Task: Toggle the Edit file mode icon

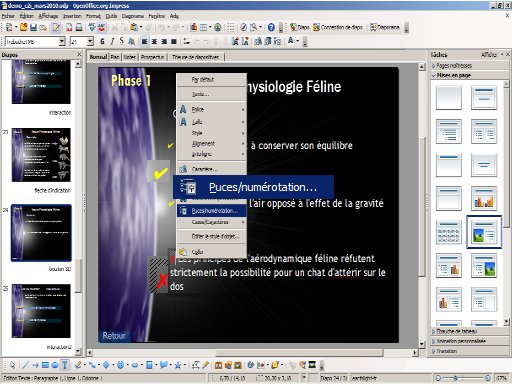Action: pyautogui.click(x=56, y=27)
